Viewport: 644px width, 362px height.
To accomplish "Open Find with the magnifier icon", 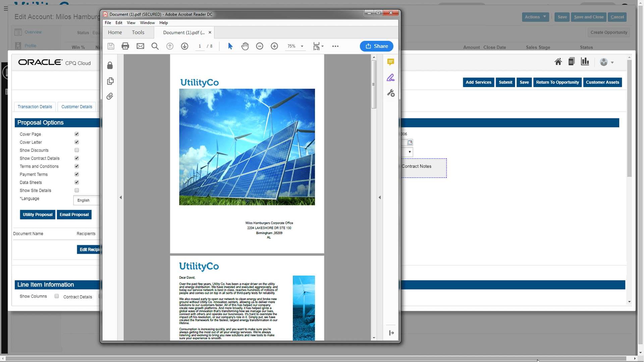I will click(155, 46).
